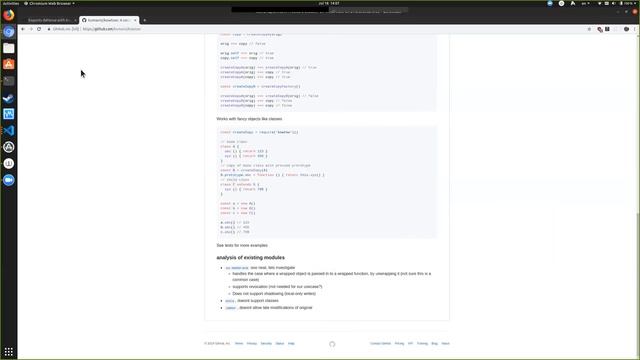Open the Chromium three-dot menu
Screen dimensions: 640x360
[635, 29]
